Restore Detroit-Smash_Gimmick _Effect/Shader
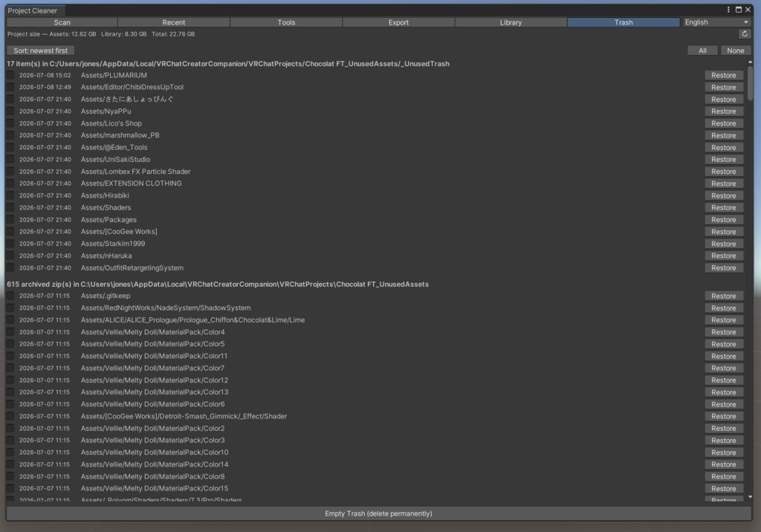The height and width of the screenshot is (532, 761). click(x=724, y=417)
